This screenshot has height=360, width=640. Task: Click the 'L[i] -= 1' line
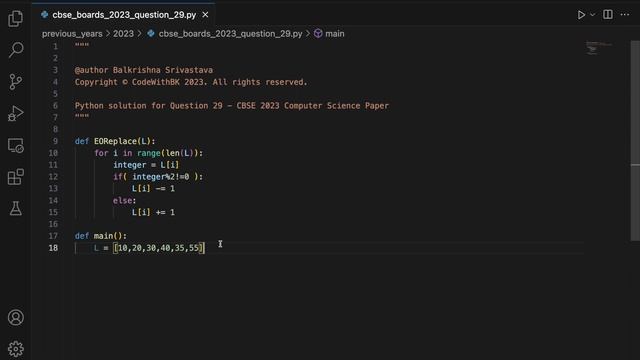click(x=153, y=189)
